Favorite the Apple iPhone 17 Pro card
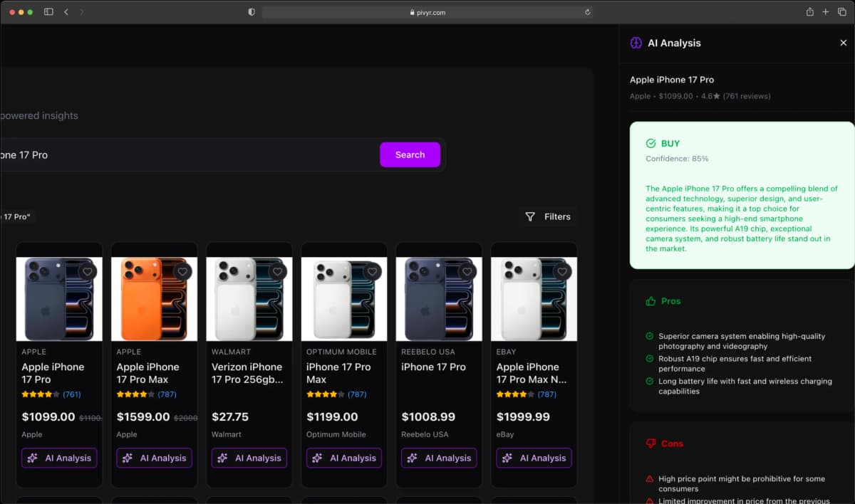Viewport: 855px width, 504px height. pyautogui.click(x=88, y=271)
